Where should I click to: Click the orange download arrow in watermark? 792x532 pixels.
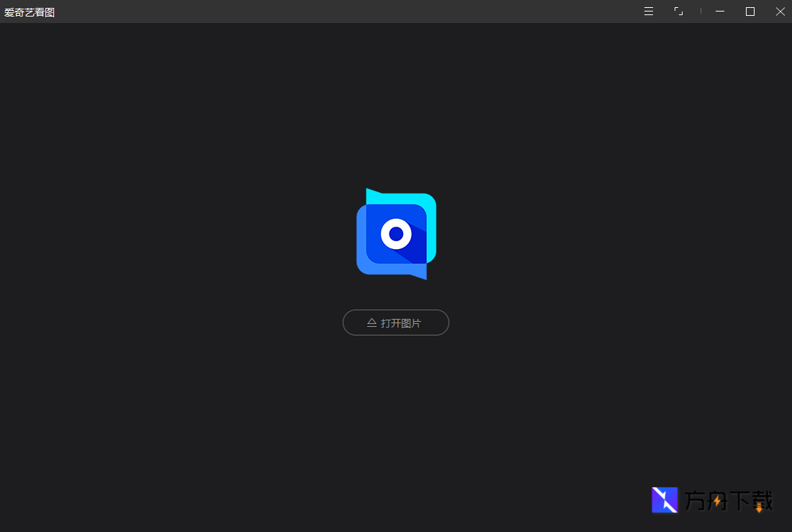tap(758, 508)
